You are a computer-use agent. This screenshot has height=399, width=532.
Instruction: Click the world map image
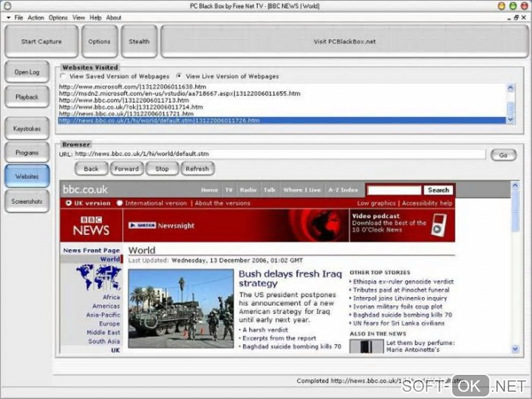click(x=99, y=277)
